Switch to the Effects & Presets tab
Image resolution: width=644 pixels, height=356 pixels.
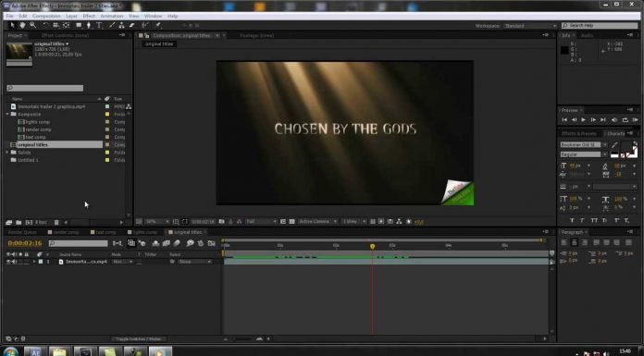pos(578,134)
